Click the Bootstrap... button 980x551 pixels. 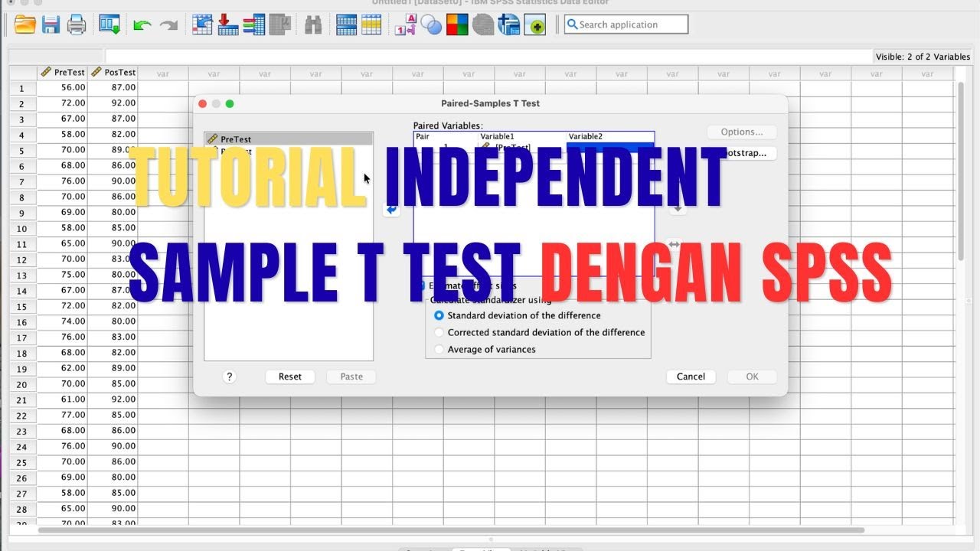pos(742,153)
